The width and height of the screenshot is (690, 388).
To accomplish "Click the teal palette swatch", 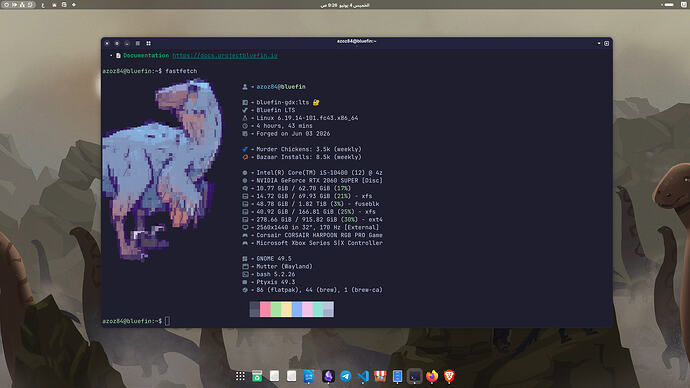I will tap(318, 309).
